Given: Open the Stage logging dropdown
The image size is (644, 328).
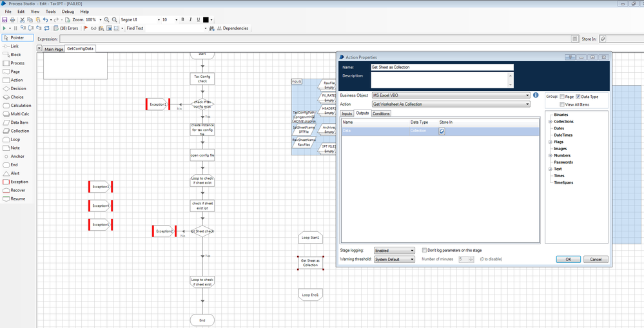Looking at the screenshot, I should point(412,251).
